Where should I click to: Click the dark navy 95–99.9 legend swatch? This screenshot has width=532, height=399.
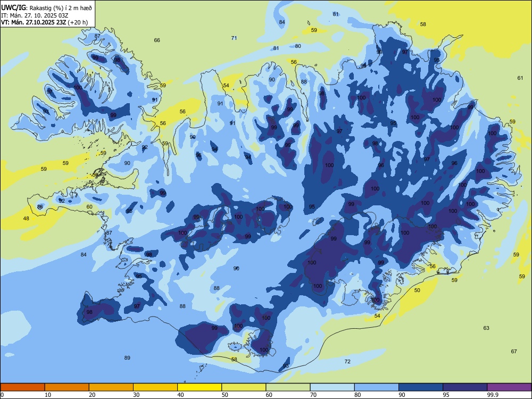(465, 387)
